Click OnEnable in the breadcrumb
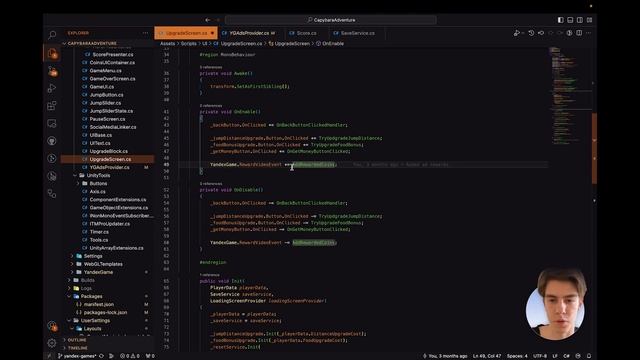 (x=333, y=43)
